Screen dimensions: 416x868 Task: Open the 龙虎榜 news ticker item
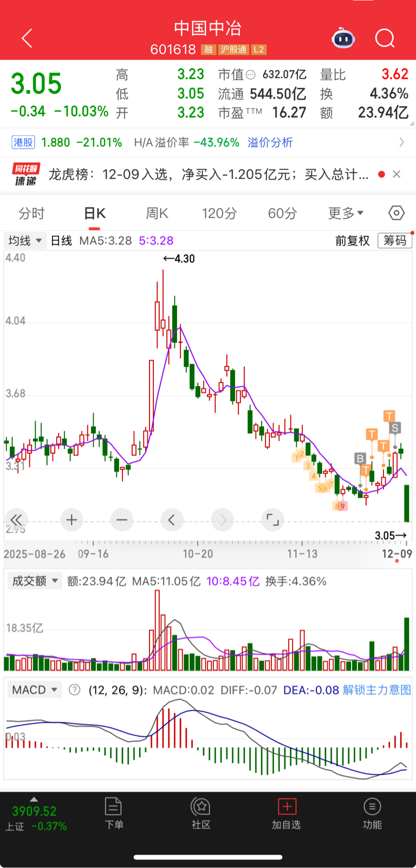click(209, 175)
